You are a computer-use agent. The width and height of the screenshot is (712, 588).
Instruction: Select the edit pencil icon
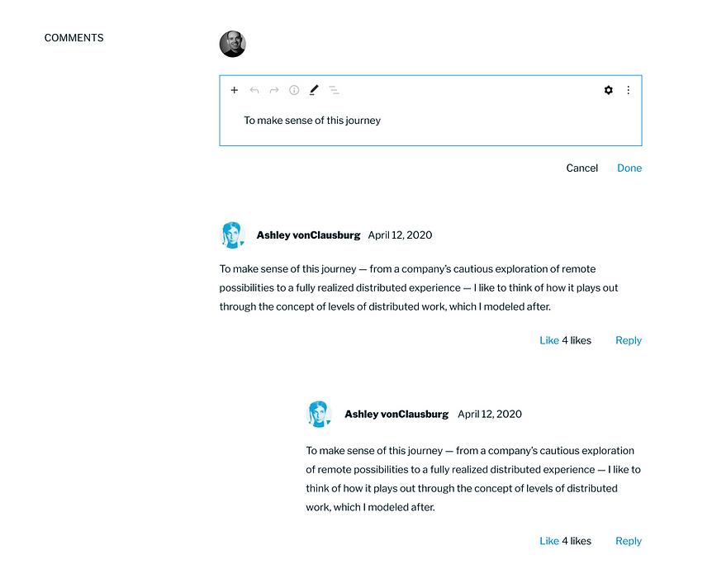(x=314, y=90)
